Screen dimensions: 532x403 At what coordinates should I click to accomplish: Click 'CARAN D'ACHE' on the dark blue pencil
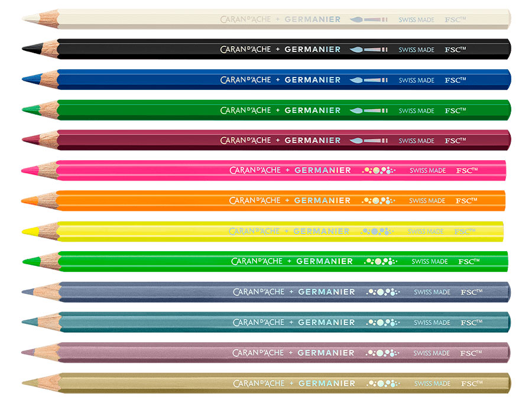click(246, 80)
